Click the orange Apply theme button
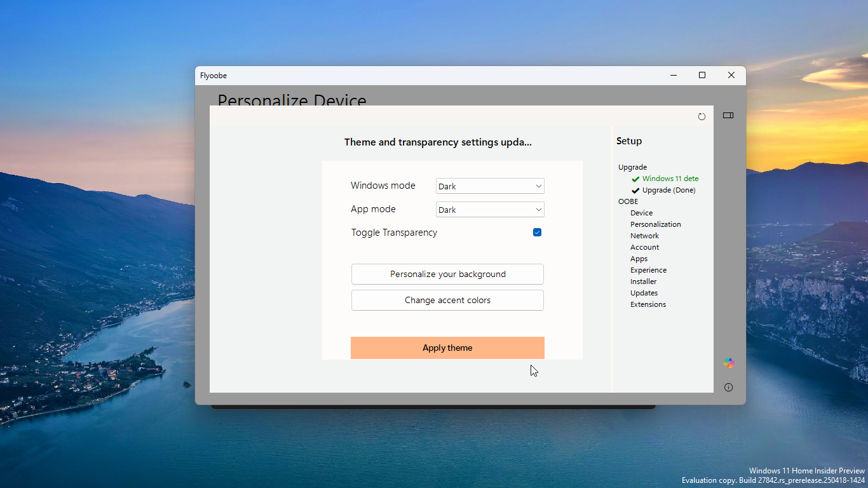Image resolution: width=868 pixels, height=488 pixels. pos(447,348)
